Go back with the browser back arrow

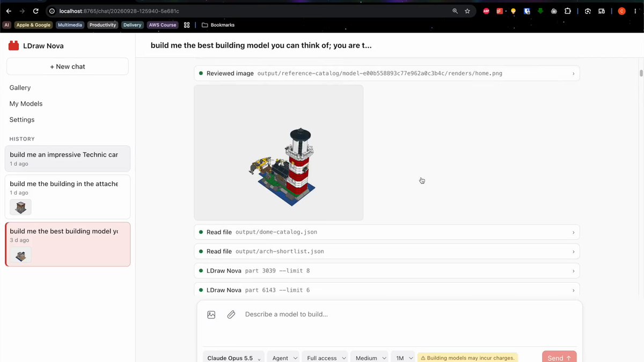pyautogui.click(x=9, y=11)
